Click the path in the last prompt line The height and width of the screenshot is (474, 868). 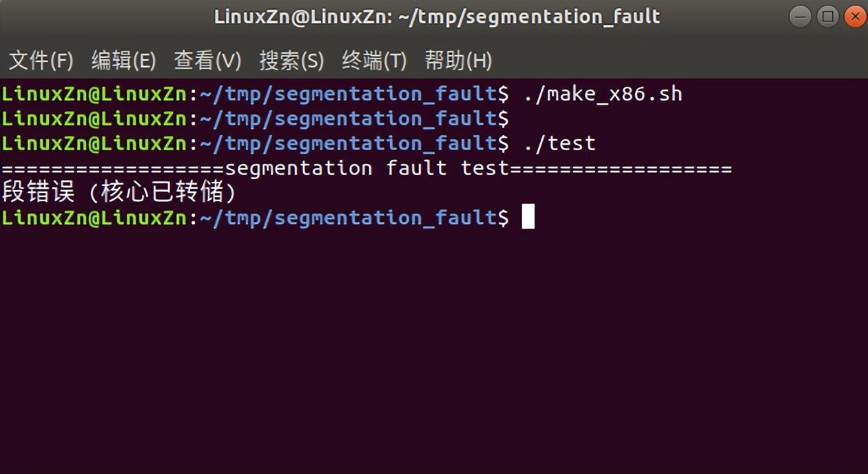[x=348, y=218]
